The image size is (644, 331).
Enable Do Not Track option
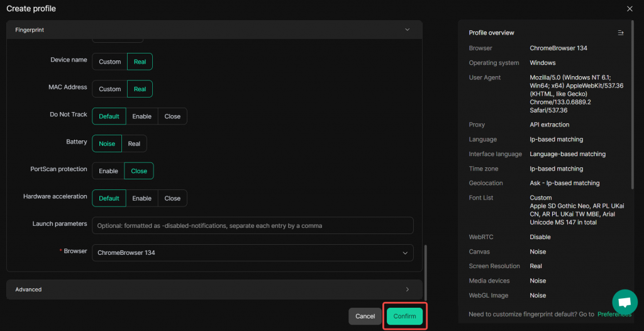[x=142, y=116]
